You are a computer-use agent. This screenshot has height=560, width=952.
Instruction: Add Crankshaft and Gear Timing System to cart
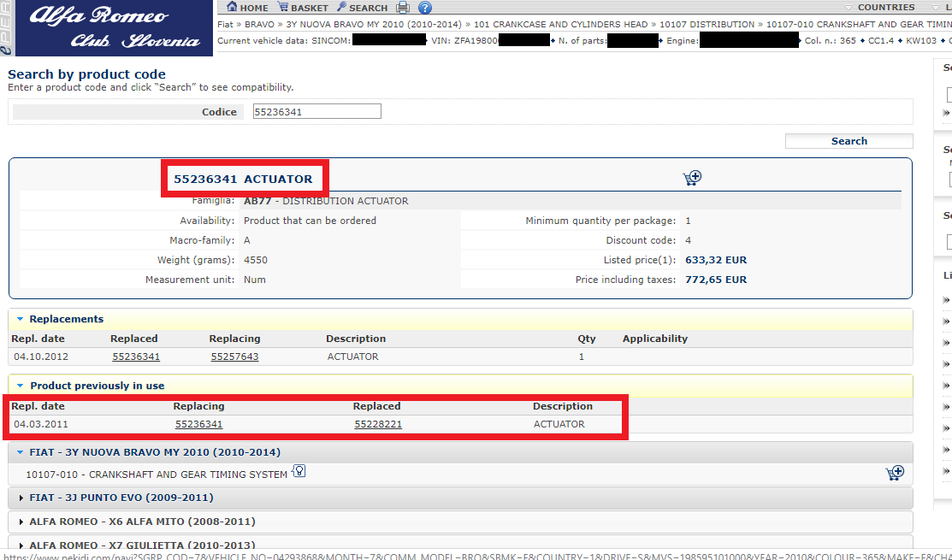pos(895,473)
